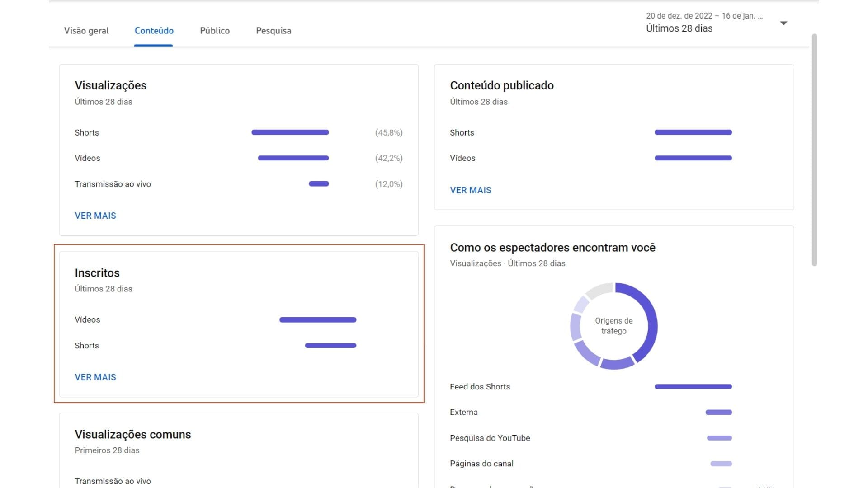Click the Origens de tráfego donut chart
This screenshot has width=868, height=488.
[x=613, y=326]
